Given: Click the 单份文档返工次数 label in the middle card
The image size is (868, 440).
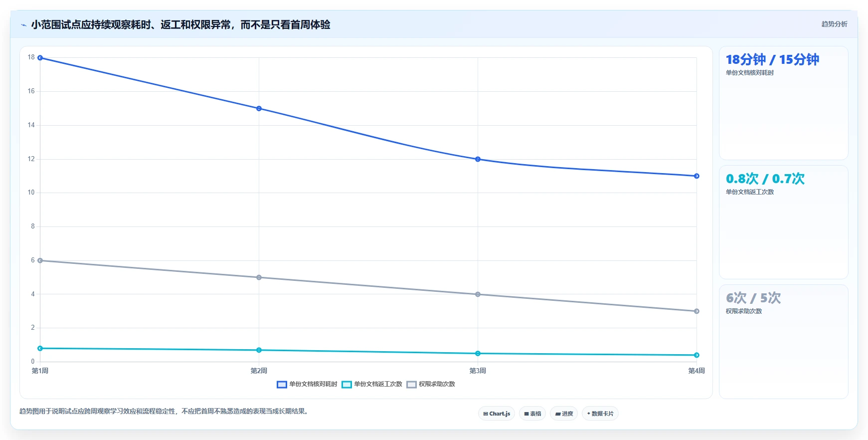Looking at the screenshot, I should point(750,192).
